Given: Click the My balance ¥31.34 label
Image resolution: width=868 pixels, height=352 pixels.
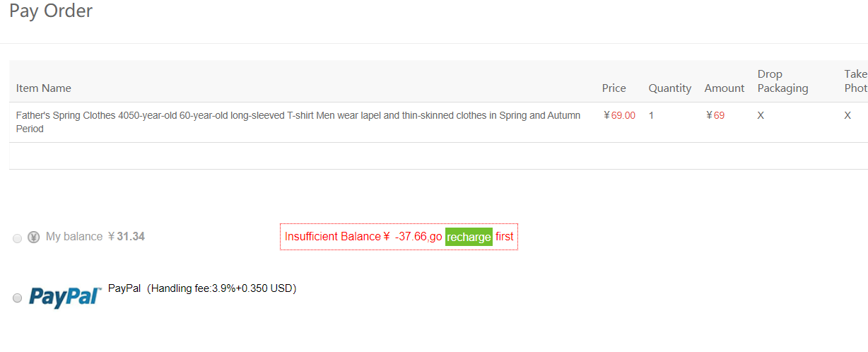Looking at the screenshot, I should [x=95, y=237].
